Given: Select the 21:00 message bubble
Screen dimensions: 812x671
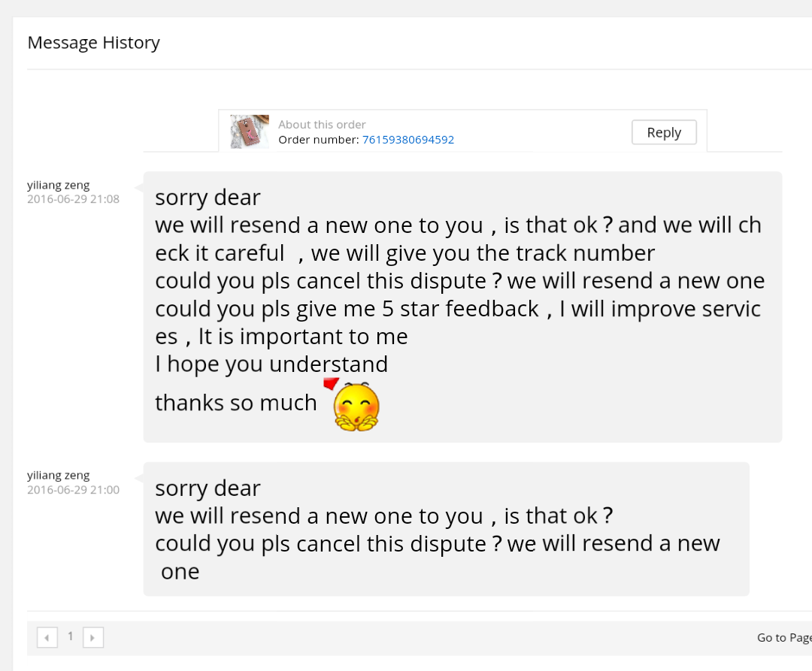Looking at the screenshot, I should click(x=446, y=529).
